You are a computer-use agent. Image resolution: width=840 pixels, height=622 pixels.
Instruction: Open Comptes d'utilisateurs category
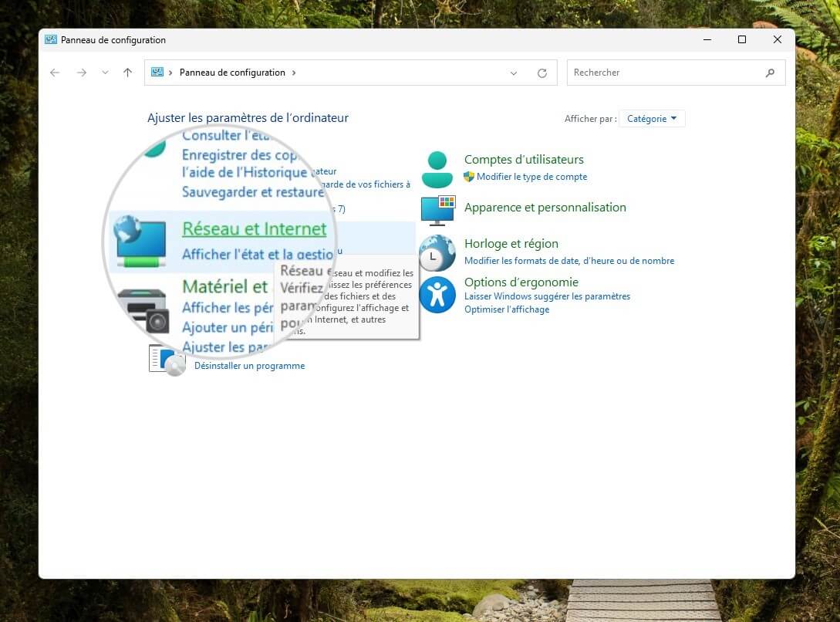point(524,160)
